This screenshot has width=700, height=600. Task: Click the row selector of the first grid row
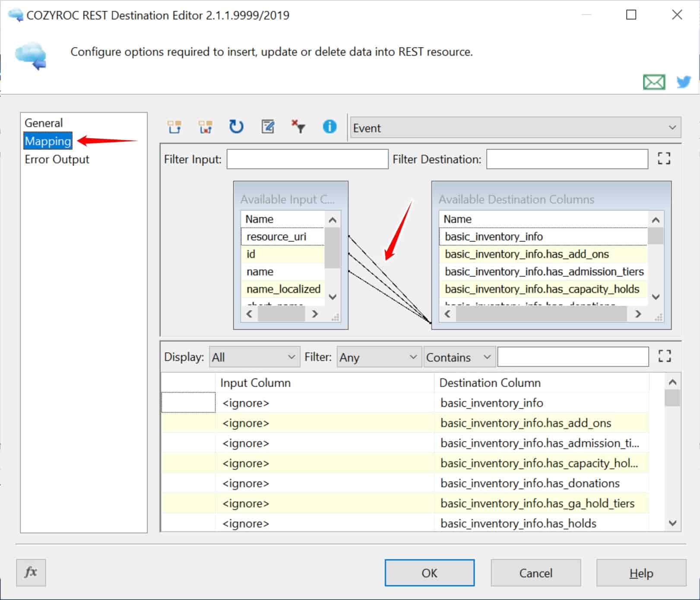tap(188, 403)
